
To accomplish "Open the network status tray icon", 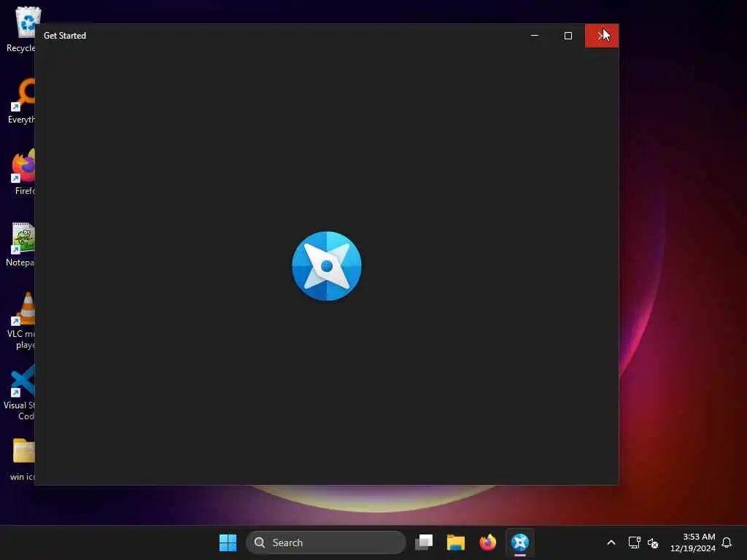I will (x=634, y=542).
